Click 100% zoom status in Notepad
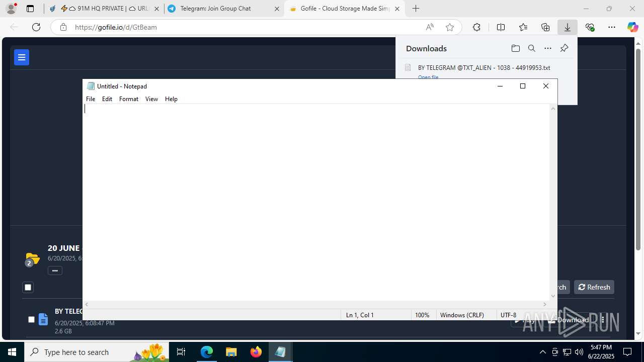The height and width of the screenshot is (362, 644). point(422,315)
